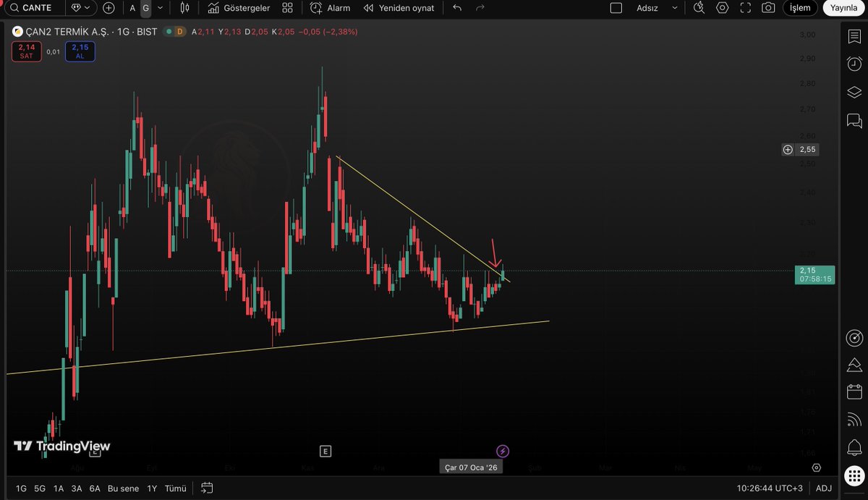This screenshot has height=500, width=868.
Task: Click the Çar 07 Oca '26 date label
Action: click(x=471, y=467)
